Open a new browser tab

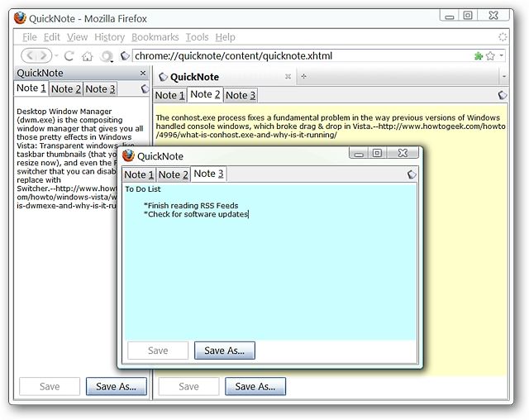click(303, 76)
